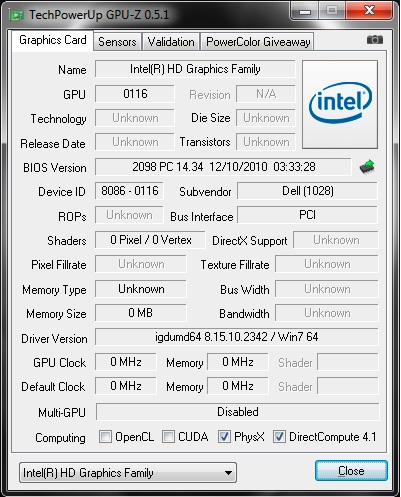Image resolution: width=401 pixels, height=497 pixels.
Task: Switch to the Sensors tab
Action: pyautogui.click(x=117, y=42)
